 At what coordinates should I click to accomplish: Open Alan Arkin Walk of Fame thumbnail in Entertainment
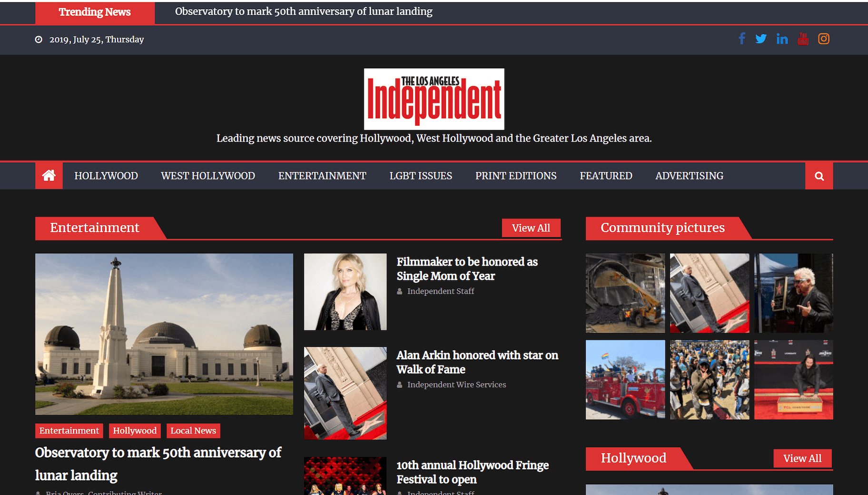[345, 393]
